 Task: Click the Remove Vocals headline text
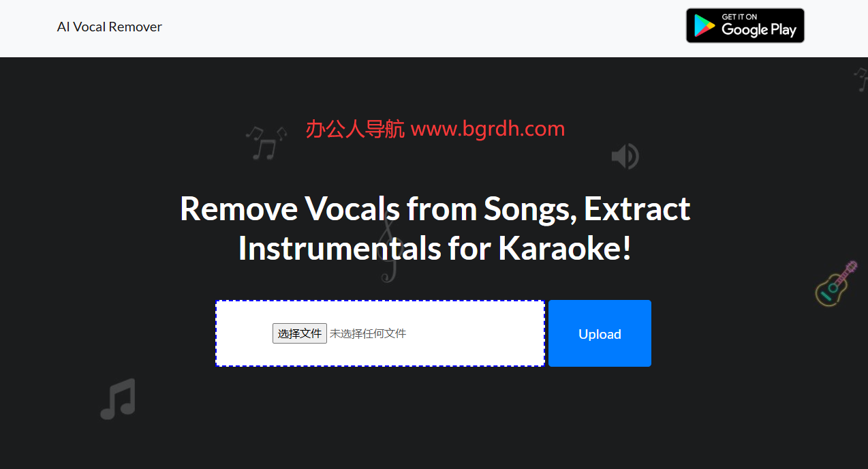(435, 209)
